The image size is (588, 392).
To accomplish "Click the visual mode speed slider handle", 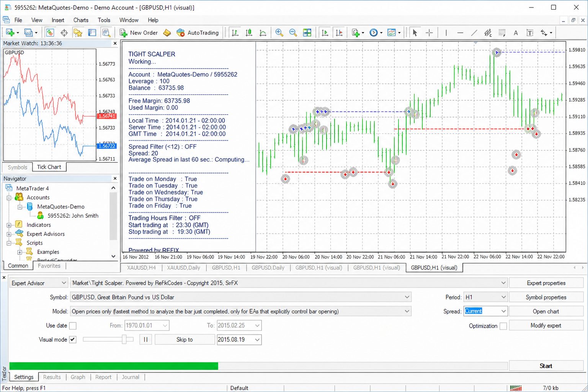I will tap(124, 339).
